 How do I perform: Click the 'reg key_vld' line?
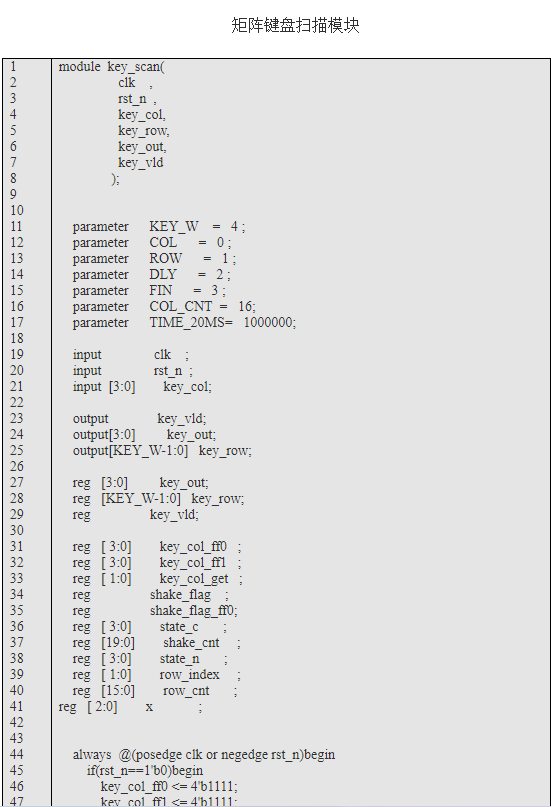pyautogui.click(x=136, y=515)
